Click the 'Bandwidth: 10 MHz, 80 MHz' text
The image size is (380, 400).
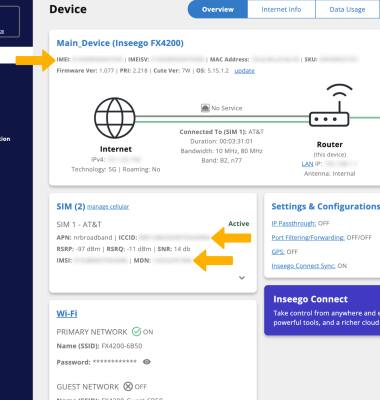coord(222,151)
